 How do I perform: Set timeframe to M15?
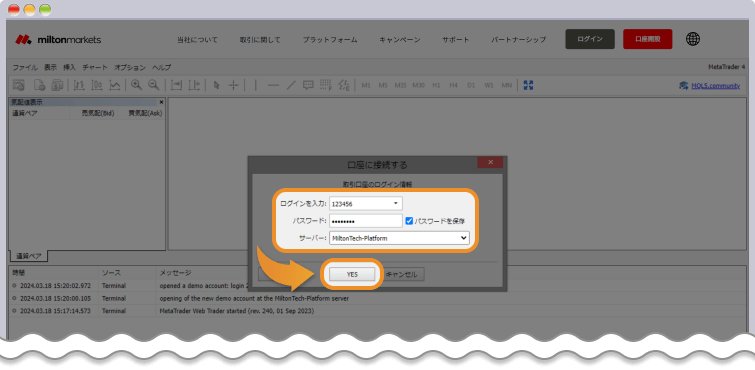coord(401,85)
